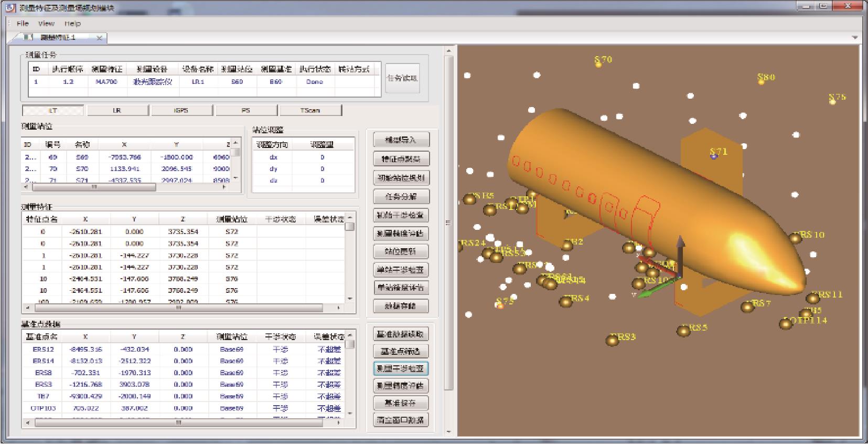Click the application icon in title bar
Viewport: 868px width, 444px height.
(x=10, y=7)
